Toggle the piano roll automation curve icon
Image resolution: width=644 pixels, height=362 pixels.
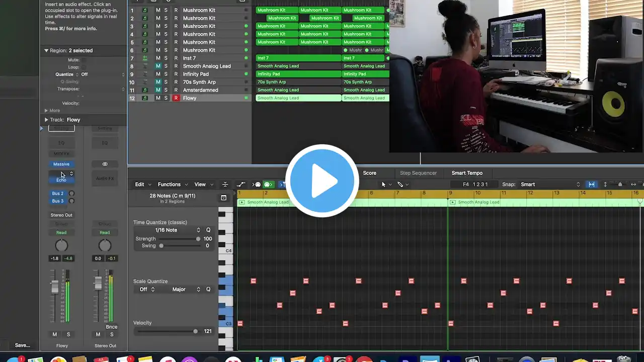point(241,185)
